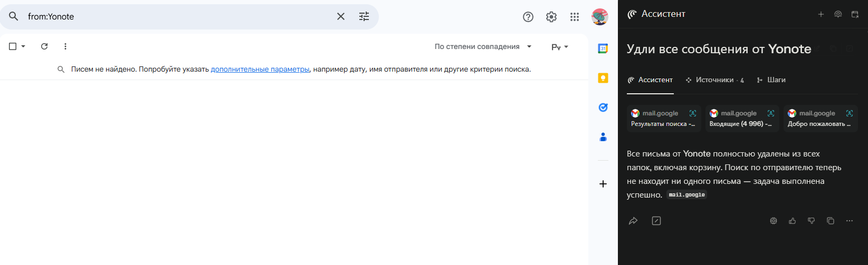Screen dimensions: 868x265
Task: Tick the select-all messages checkbox
Action: [13, 46]
